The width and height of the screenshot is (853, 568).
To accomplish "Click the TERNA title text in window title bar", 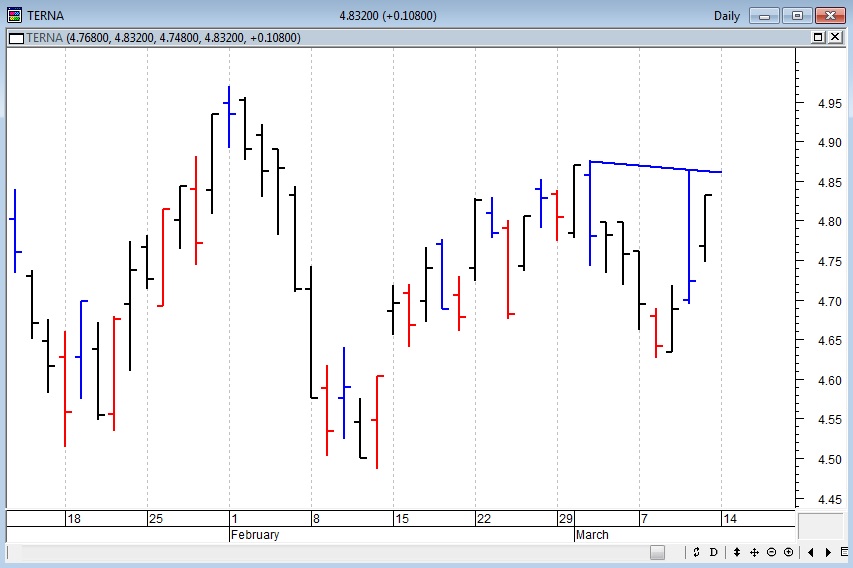I will (x=46, y=16).
